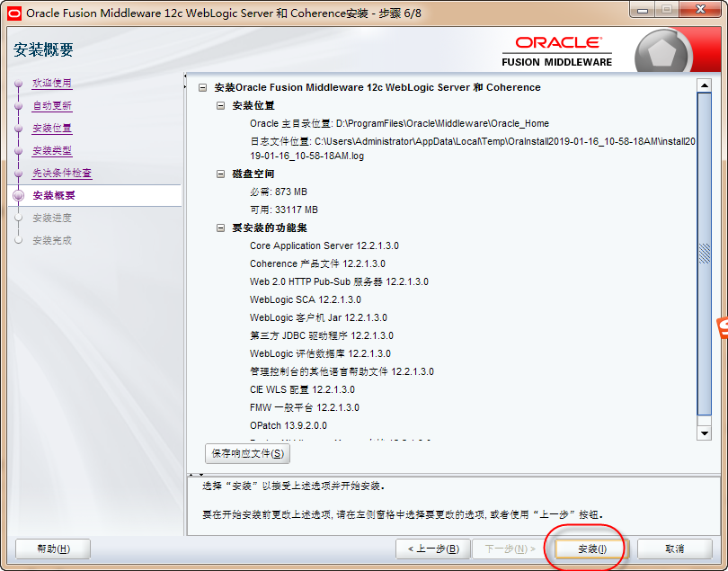Select the 可用: 33117 MB line

pos(284,210)
